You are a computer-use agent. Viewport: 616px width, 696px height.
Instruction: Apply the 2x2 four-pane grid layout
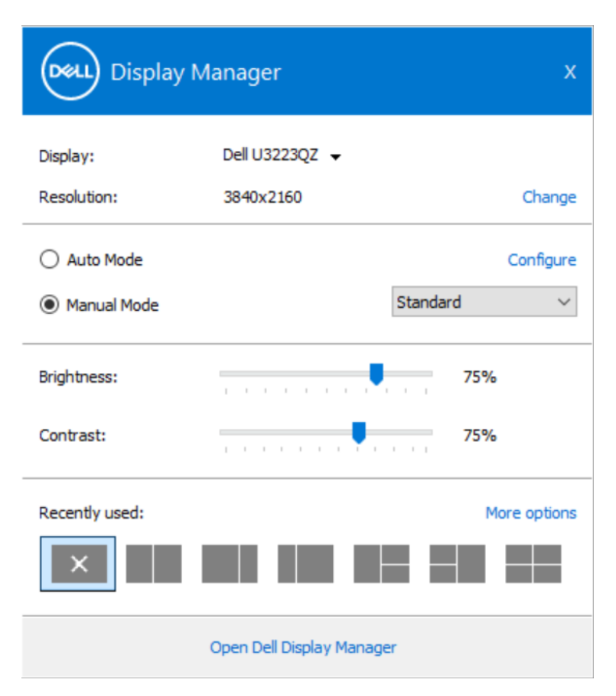[533, 564]
